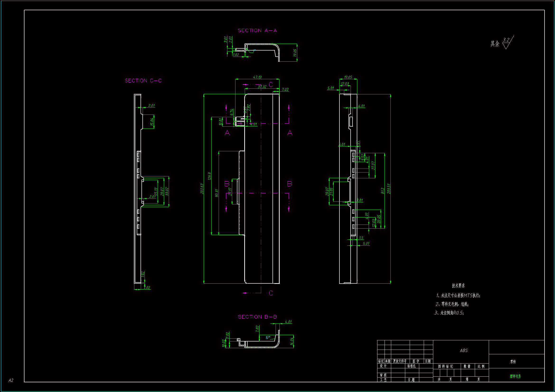The image size is (555, 392).
Task: Click technical note 1 about MT5 tolerance
Action: 458,295
